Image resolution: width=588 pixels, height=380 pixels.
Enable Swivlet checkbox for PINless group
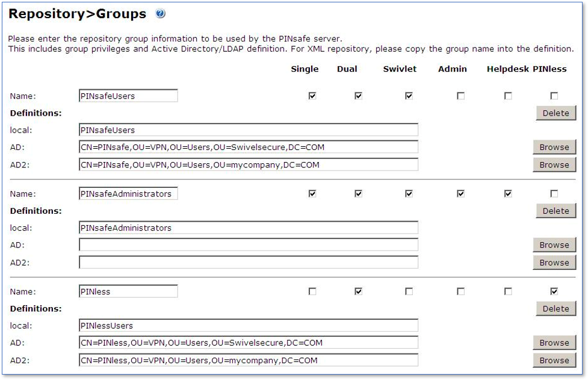click(x=409, y=291)
